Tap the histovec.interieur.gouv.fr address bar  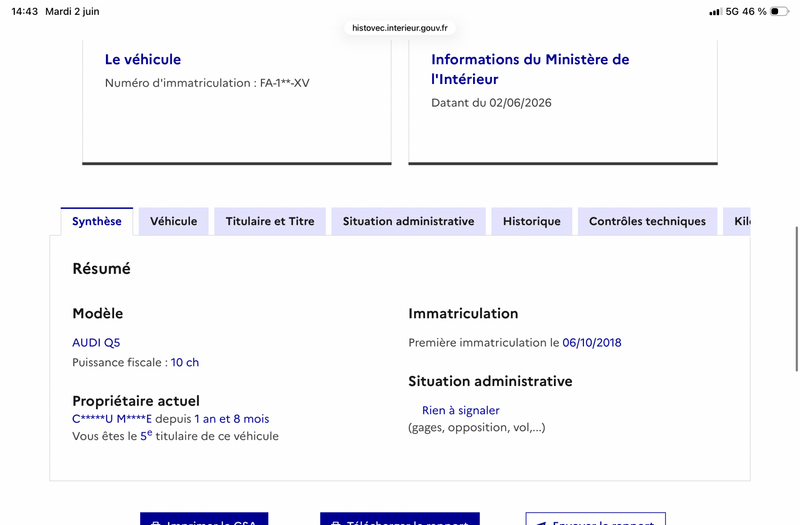400,28
